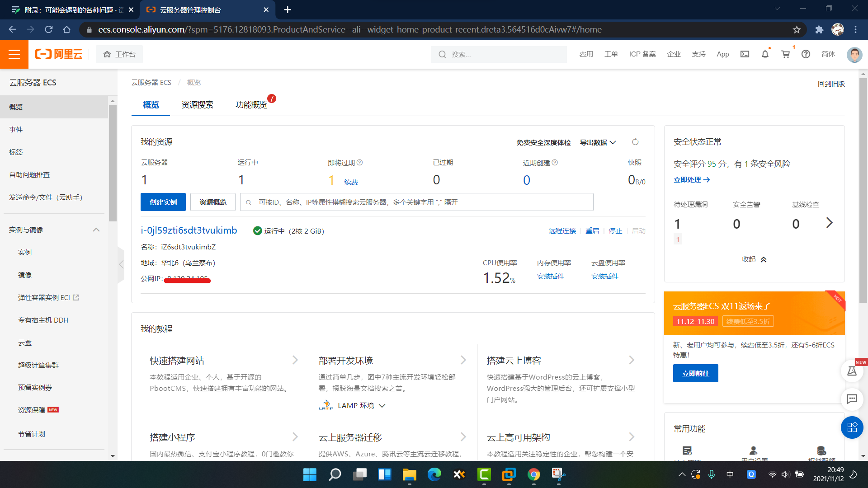
Task: Open the Windows Start menu
Action: click(310, 474)
